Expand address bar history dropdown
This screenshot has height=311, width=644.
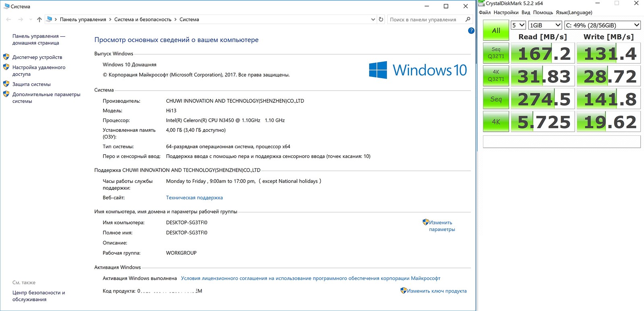pos(373,19)
